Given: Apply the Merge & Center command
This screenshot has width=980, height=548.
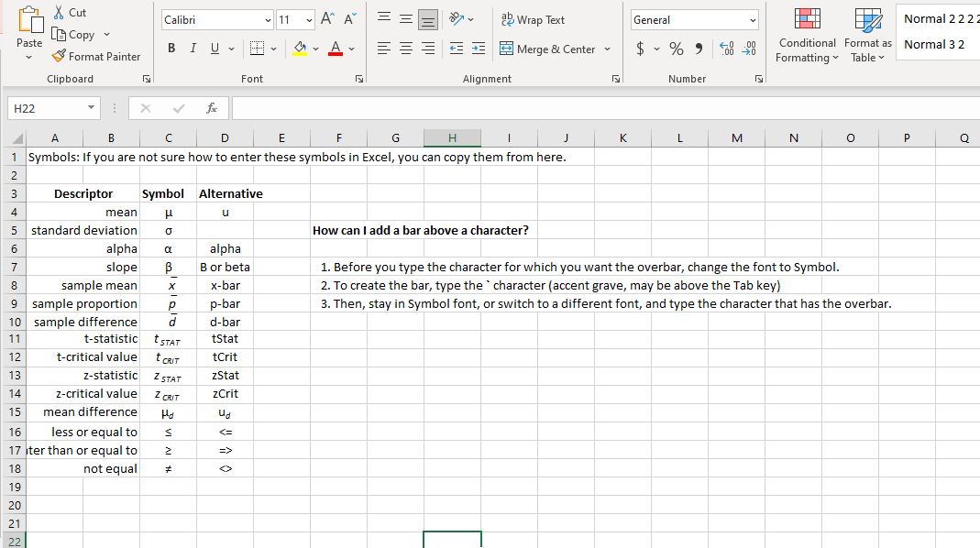Looking at the screenshot, I should coord(549,49).
